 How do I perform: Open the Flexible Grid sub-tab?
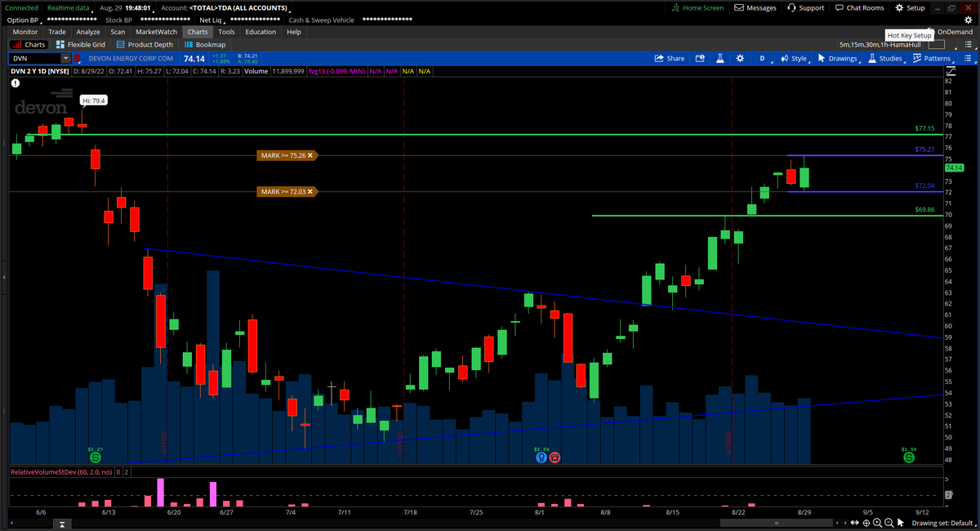tap(81, 44)
